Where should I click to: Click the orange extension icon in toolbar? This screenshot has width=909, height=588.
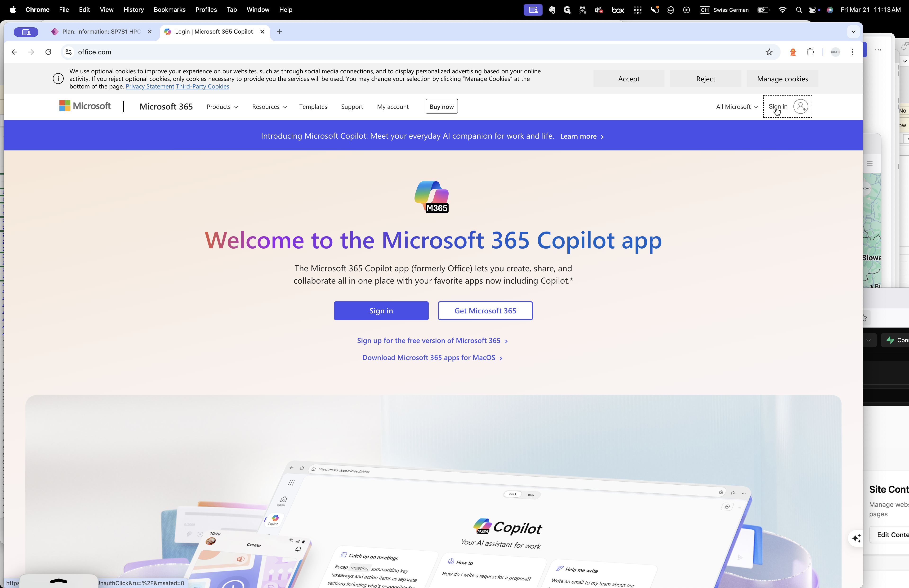click(x=793, y=52)
